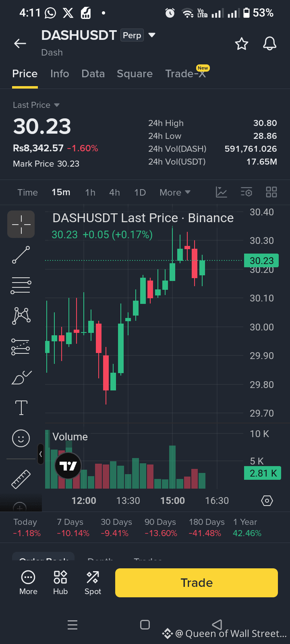Image resolution: width=290 pixels, height=644 pixels.
Task: Open the emoji sticker tool
Action: coord(21,438)
